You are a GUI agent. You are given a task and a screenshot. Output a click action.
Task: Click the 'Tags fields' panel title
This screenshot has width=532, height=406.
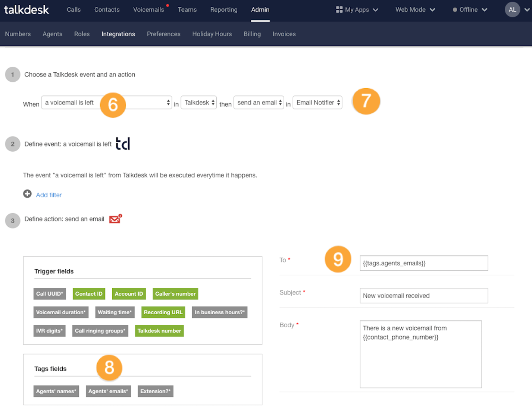(x=50, y=369)
